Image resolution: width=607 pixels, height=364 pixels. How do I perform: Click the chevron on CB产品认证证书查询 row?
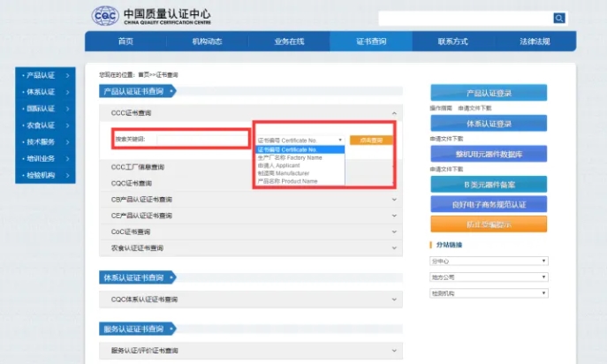click(x=394, y=199)
